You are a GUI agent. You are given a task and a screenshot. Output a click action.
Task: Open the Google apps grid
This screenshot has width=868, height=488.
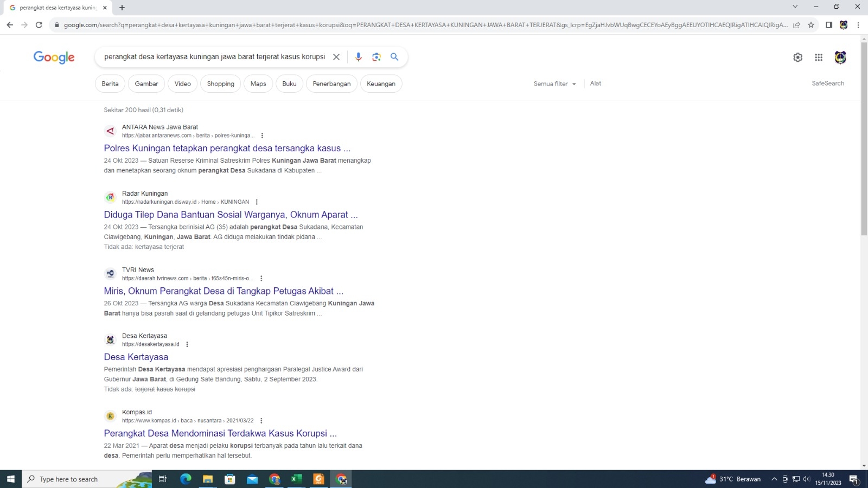click(819, 57)
